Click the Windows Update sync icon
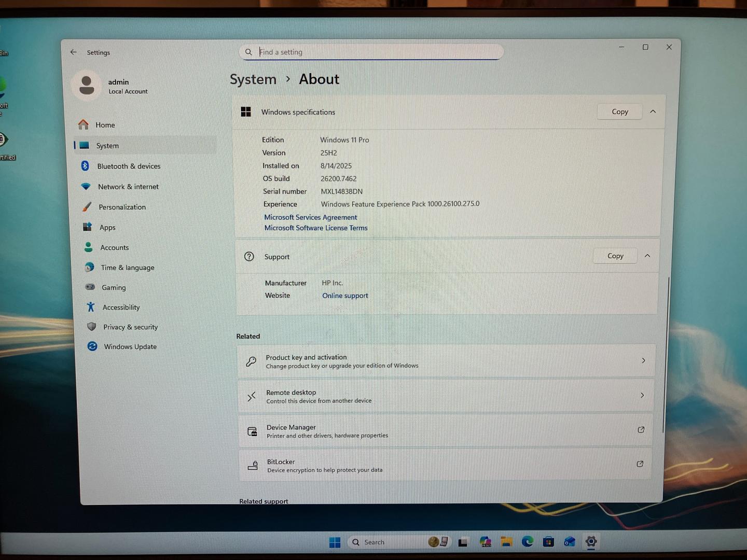This screenshot has width=747, height=560. 92,346
